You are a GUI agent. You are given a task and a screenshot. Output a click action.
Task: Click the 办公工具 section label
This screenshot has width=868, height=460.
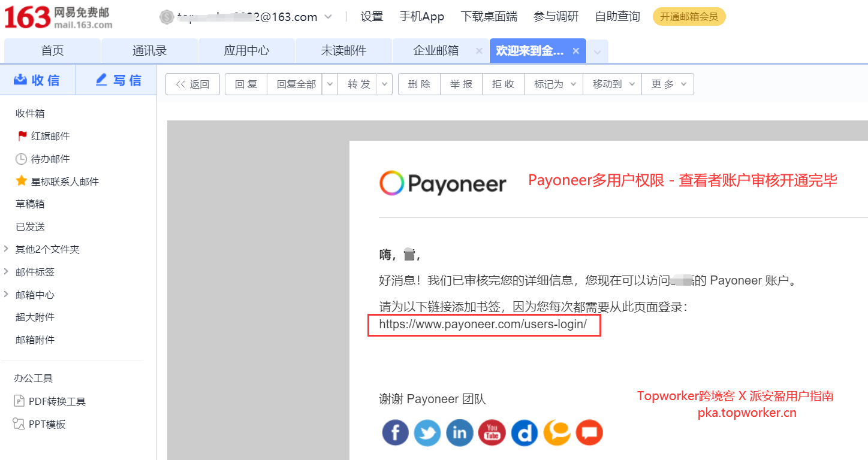[34, 379]
